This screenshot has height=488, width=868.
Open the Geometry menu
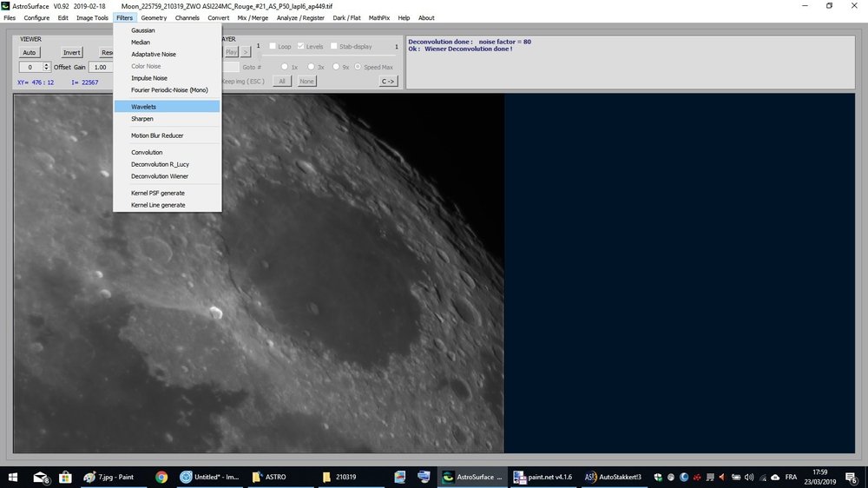[154, 17]
